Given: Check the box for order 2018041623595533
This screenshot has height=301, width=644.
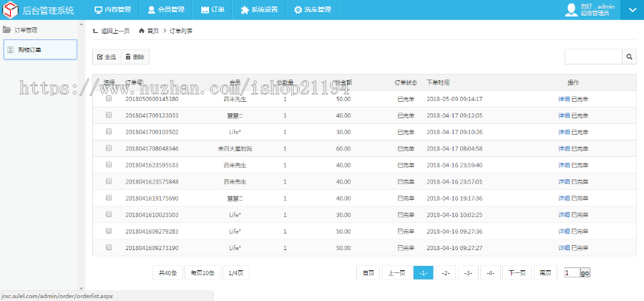Looking at the screenshot, I should pos(109,165).
